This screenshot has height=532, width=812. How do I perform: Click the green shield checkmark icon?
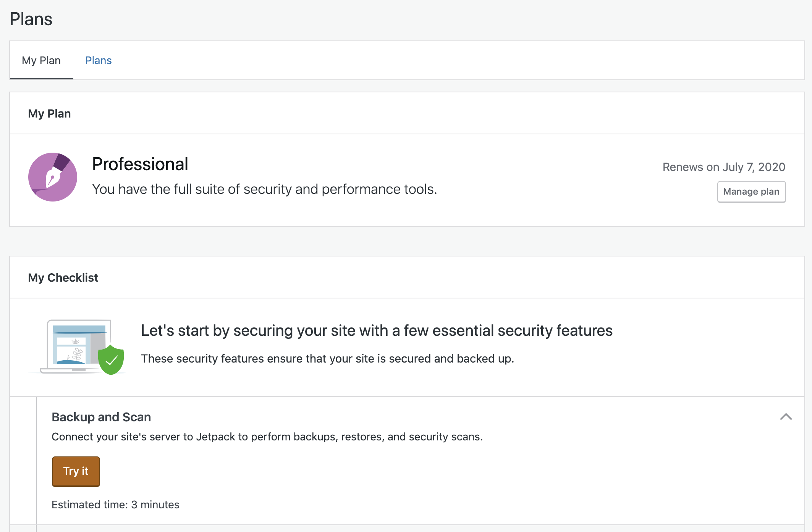pyautogui.click(x=111, y=360)
